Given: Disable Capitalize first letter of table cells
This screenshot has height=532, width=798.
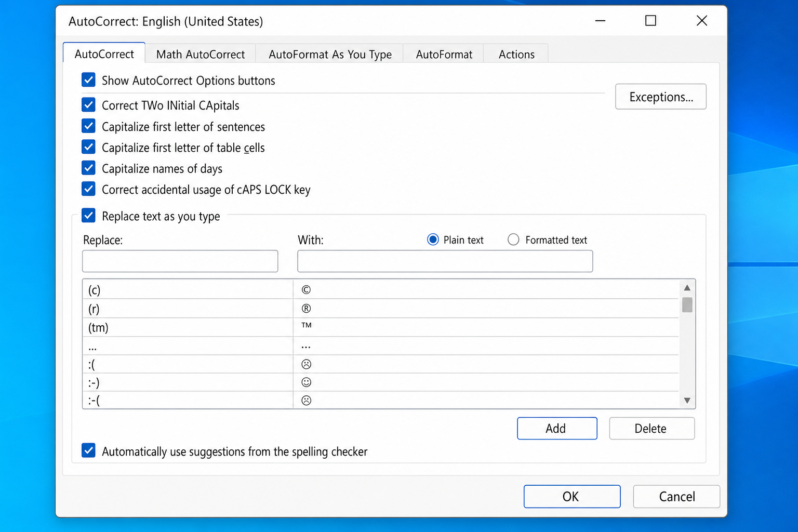Looking at the screenshot, I should tap(89, 147).
